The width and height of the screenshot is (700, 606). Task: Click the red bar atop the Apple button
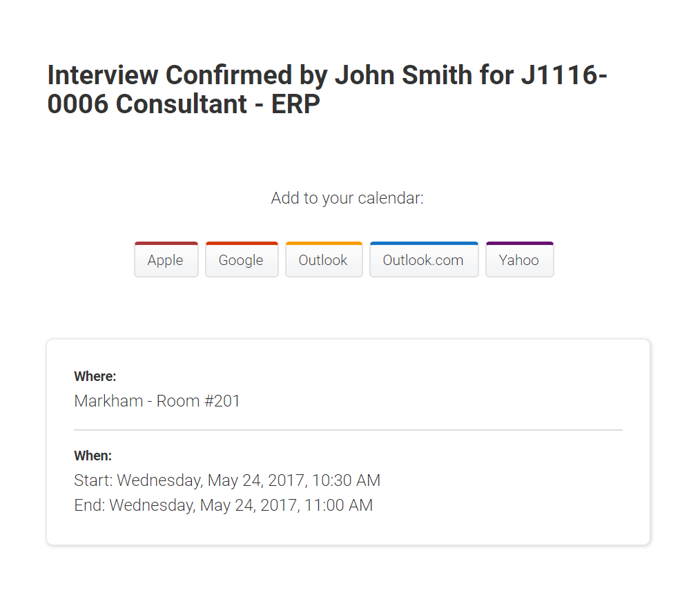pos(166,243)
